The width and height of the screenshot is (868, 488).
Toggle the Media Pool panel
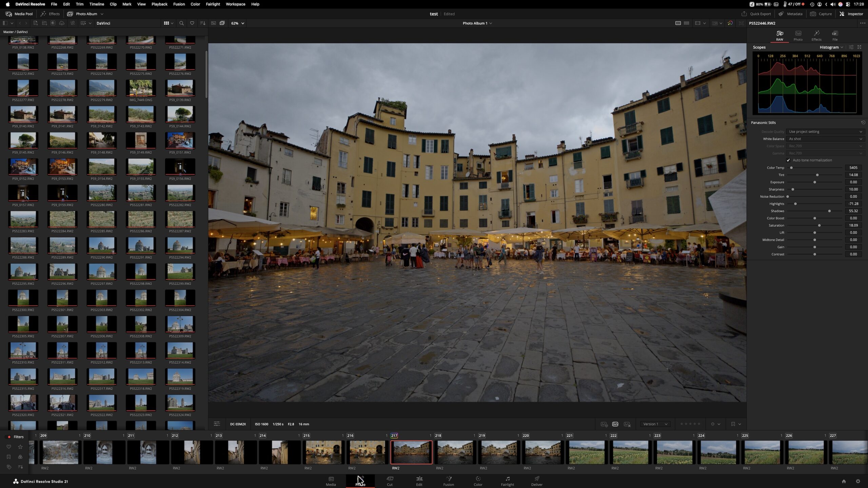click(x=19, y=14)
